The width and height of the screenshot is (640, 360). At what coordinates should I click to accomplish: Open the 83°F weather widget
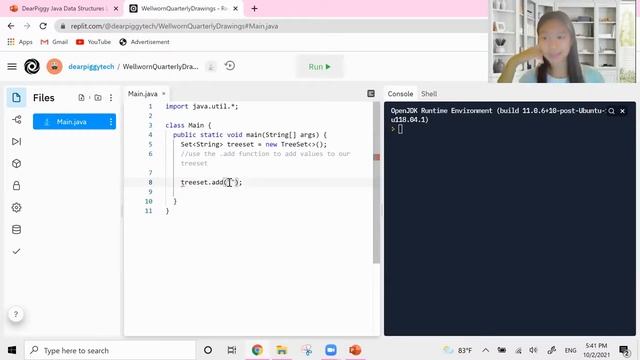pos(458,350)
